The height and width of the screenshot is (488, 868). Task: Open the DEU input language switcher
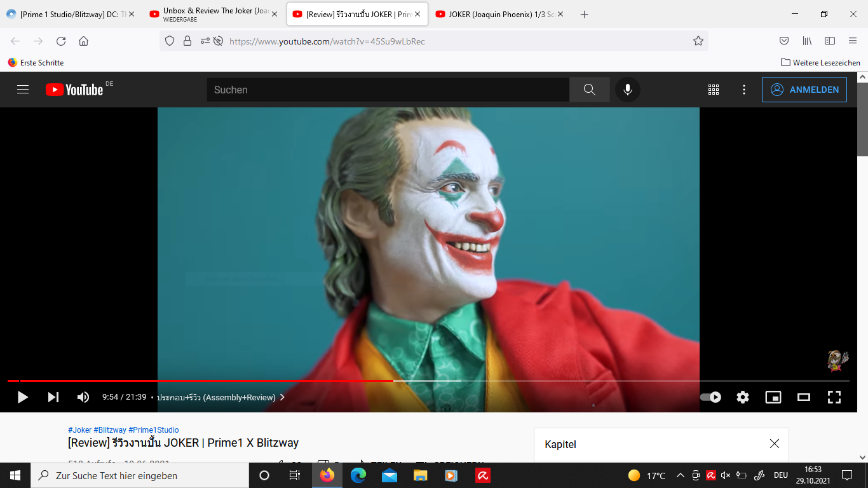pyautogui.click(x=780, y=475)
